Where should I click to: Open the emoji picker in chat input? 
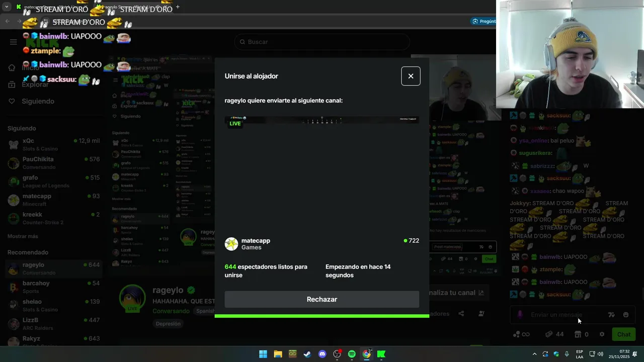tap(626, 315)
